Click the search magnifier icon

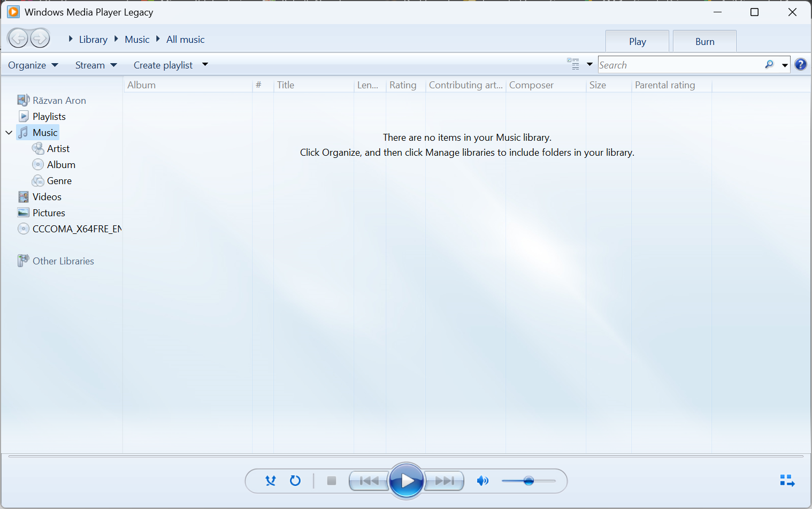(x=769, y=65)
